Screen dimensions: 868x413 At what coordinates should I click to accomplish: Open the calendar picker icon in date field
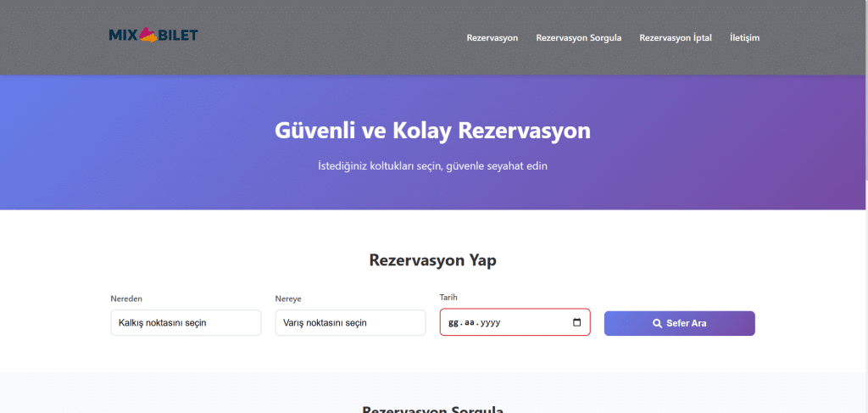(x=577, y=322)
